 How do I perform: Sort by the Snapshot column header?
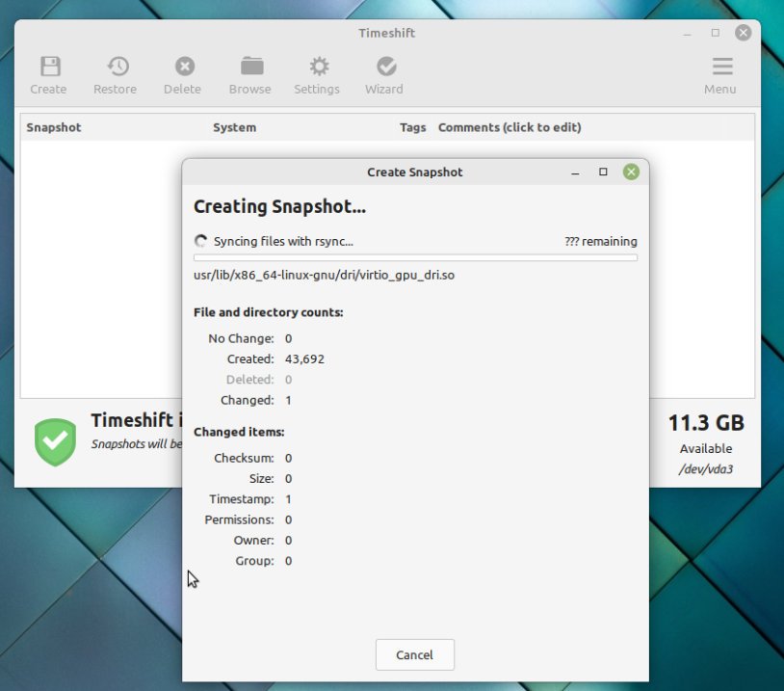click(x=53, y=127)
